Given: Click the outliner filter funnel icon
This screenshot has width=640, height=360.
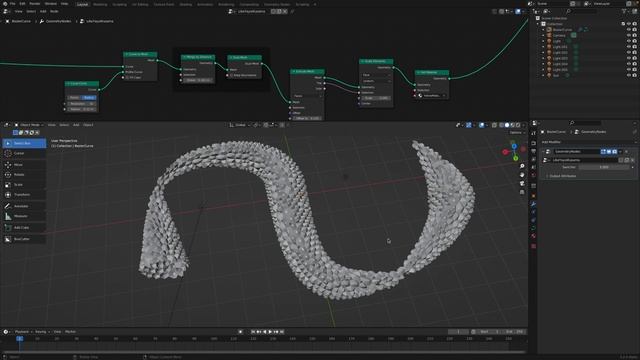Looking at the screenshot, I should (x=624, y=11).
